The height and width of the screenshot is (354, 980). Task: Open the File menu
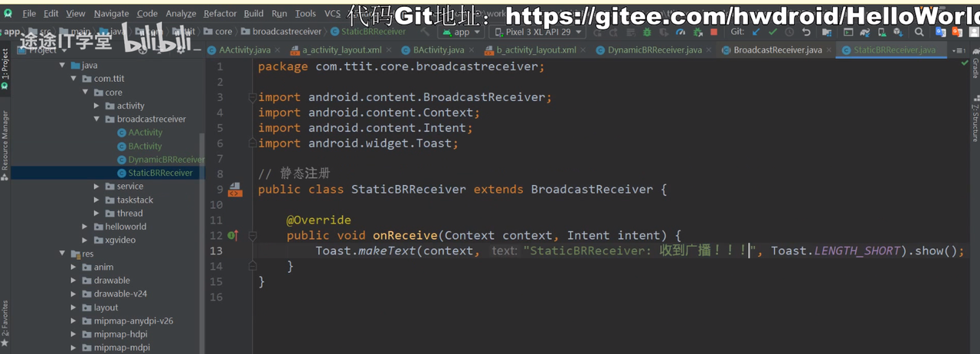pos(29,14)
